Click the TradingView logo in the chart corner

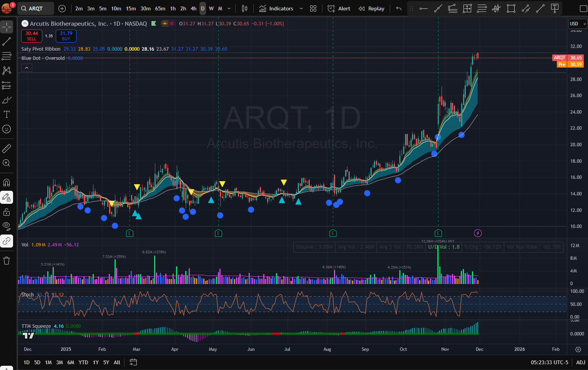click(28, 335)
